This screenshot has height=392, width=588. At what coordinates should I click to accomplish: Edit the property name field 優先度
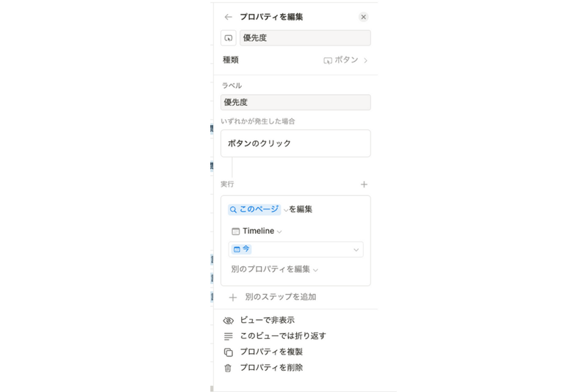tap(304, 38)
